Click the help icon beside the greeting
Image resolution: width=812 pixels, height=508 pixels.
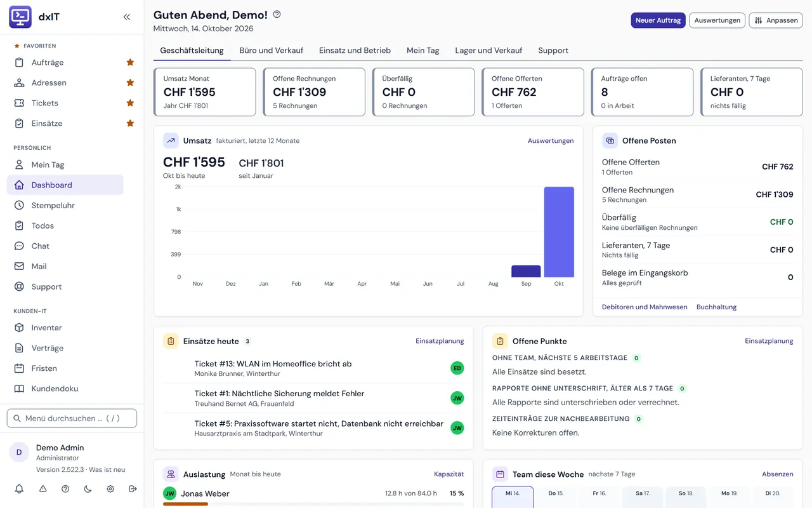point(277,15)
